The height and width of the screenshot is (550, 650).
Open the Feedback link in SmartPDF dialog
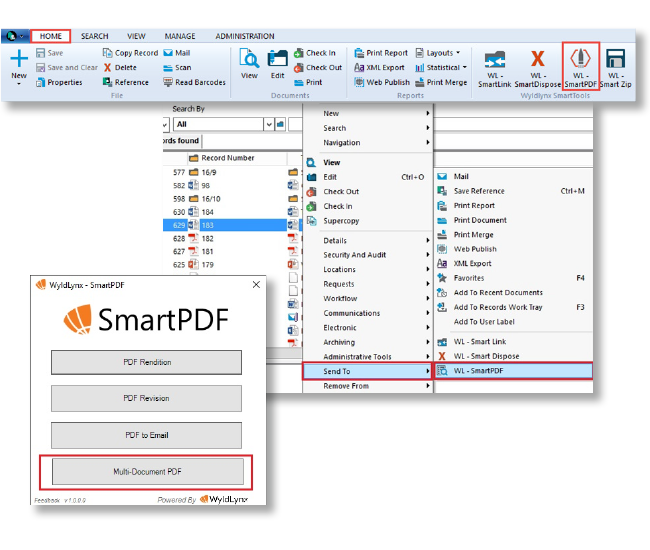(47, 500)
